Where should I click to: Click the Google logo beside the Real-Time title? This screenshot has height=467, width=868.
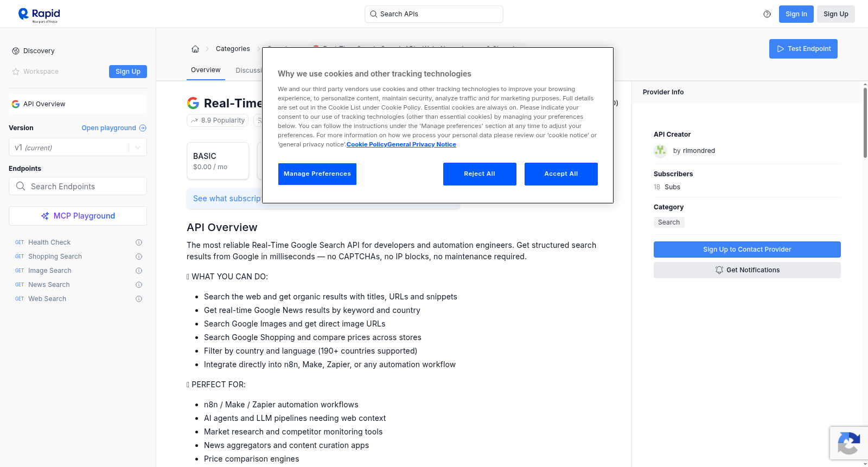tap(193, 103)
